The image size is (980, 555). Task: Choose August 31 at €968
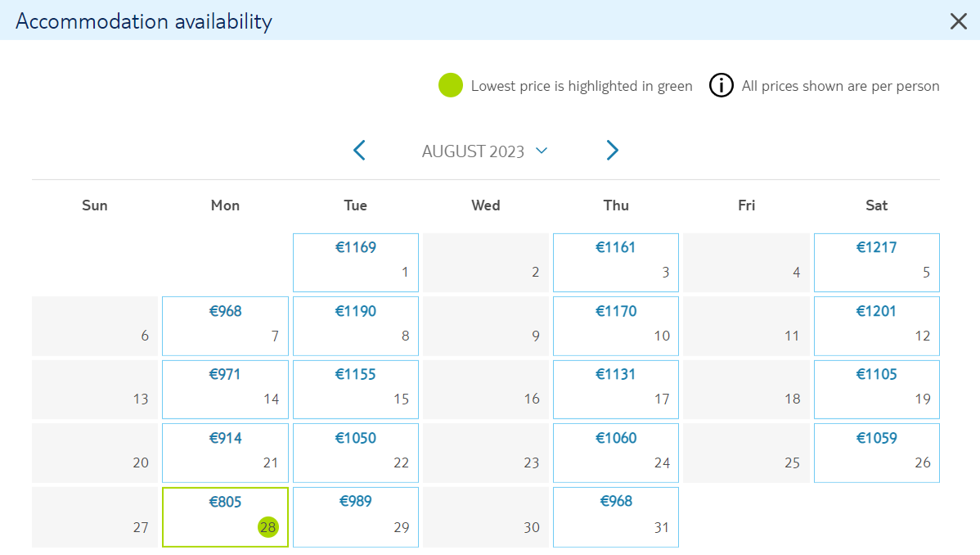pos(616,517)
